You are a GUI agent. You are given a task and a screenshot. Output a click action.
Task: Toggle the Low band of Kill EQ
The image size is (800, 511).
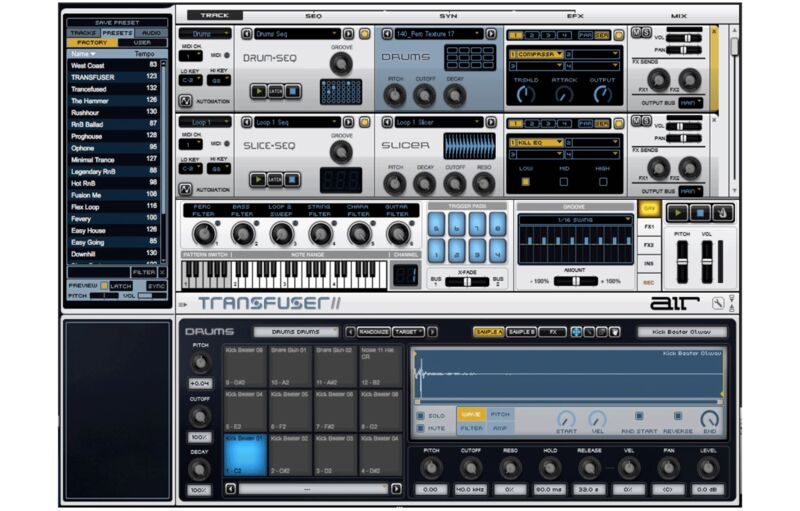click(525, 183)
